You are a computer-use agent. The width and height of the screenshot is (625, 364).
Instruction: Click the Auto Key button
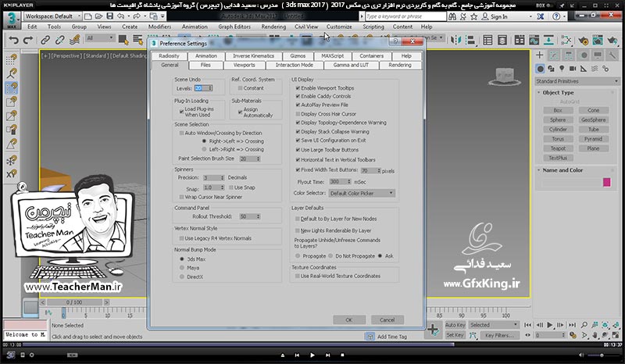pyautogui.click(x=455, y=325)
